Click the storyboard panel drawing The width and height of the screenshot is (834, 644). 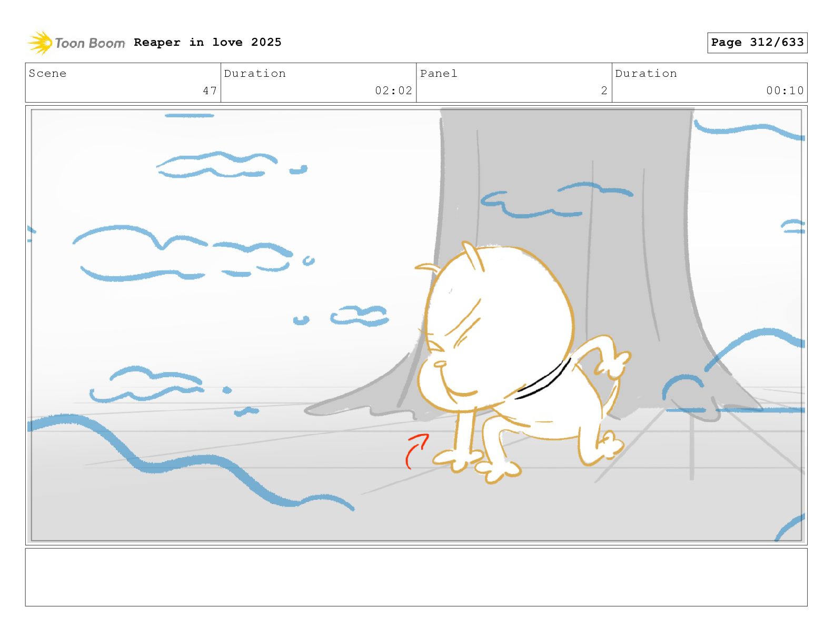[x=416, y=325]
